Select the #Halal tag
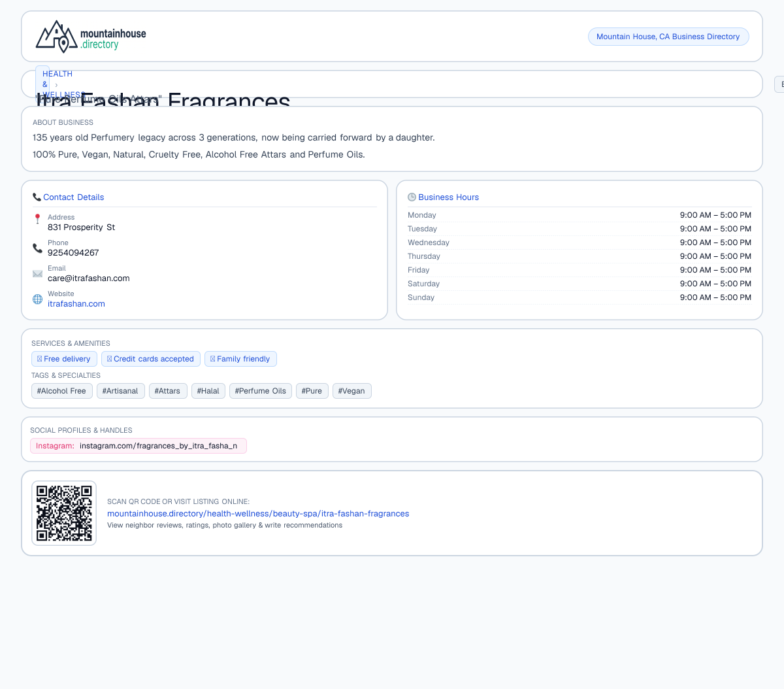Viewport: 784px width, 689px height. pos(208,391)
